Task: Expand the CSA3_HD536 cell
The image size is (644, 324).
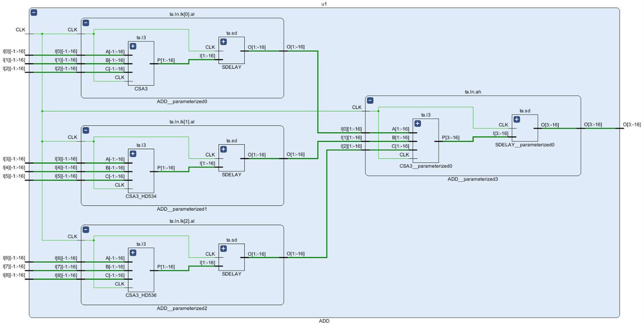Action: 133,253
